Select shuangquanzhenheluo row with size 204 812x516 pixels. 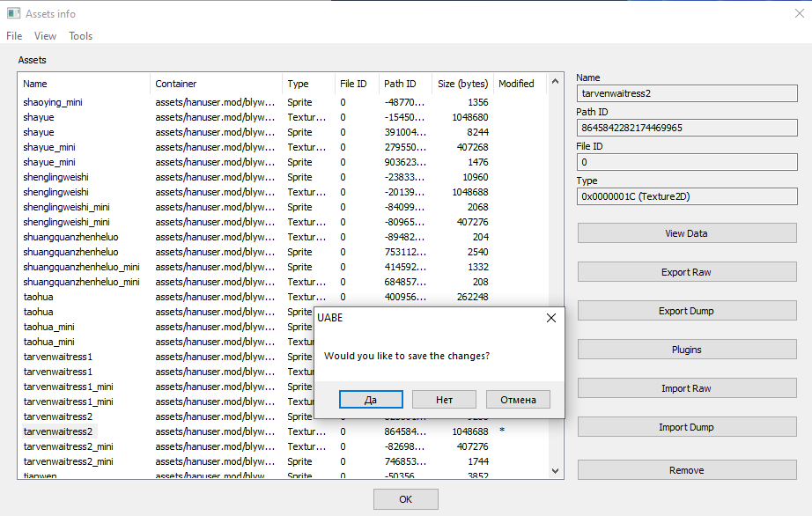[283, 238]
